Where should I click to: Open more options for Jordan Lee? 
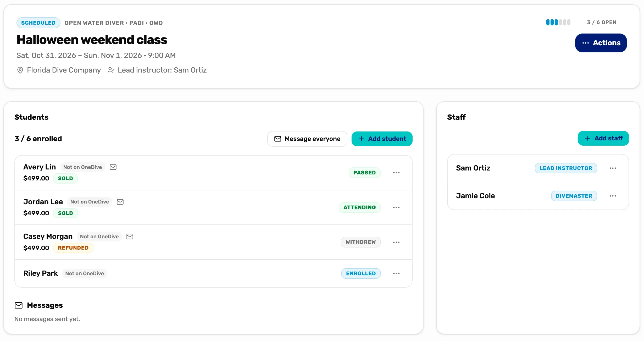(x=396, y=207)
